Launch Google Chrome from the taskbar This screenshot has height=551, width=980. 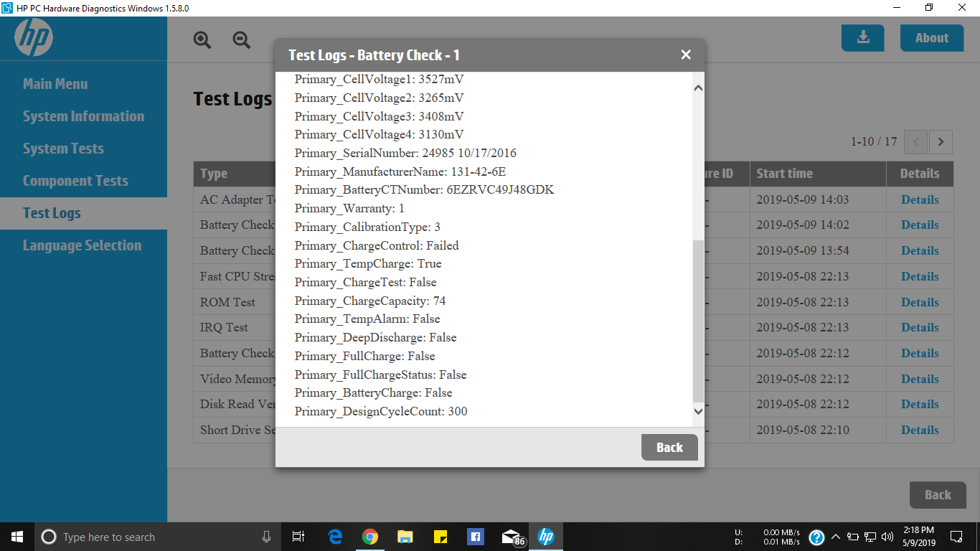(x=369, y=536)
